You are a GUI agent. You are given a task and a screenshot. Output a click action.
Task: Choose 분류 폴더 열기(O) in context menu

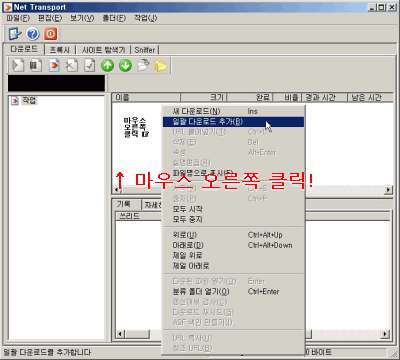pyautogui.click(x=233, y=292)
